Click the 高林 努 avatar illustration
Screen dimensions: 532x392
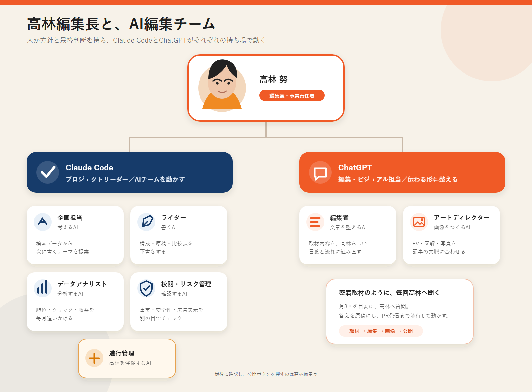222,86
